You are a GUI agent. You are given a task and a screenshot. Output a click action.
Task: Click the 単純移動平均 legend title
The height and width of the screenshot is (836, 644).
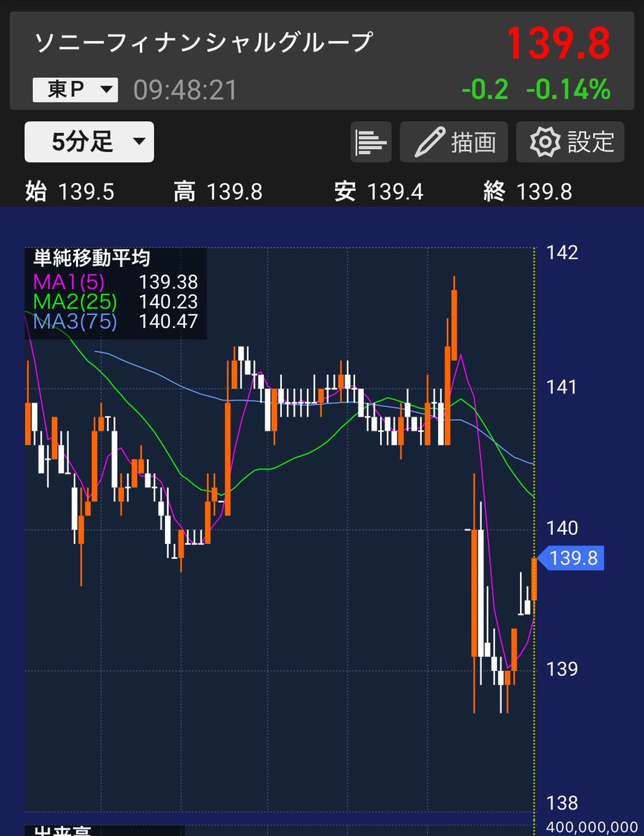point(91,258)
